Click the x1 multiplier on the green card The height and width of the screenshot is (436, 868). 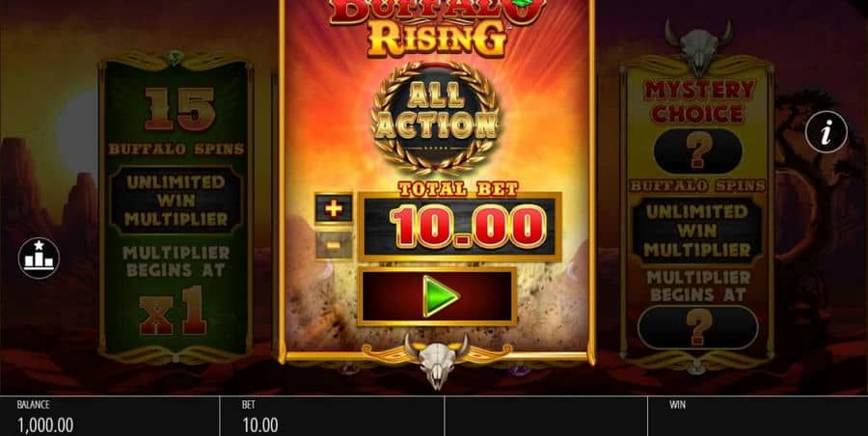tap(174, 311)
